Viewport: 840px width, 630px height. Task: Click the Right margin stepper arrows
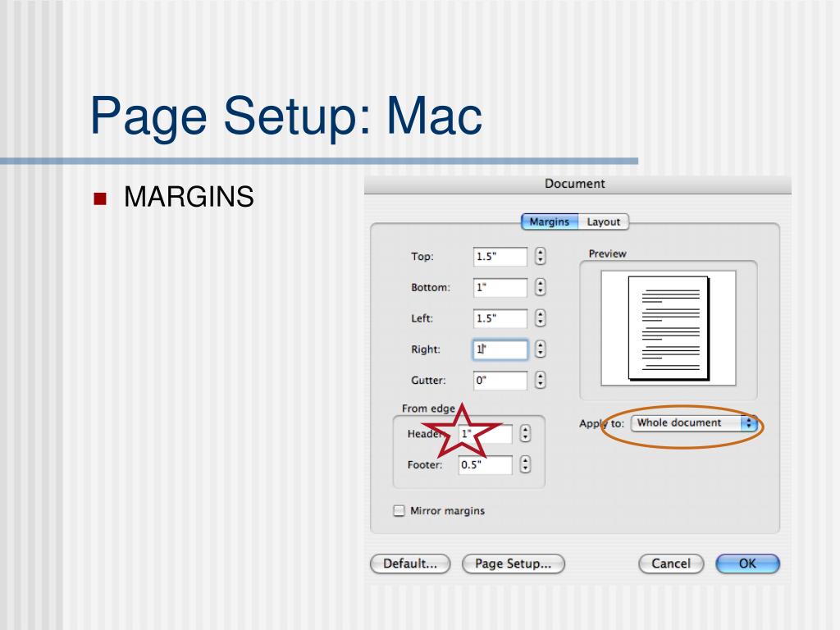click(x=541, y=349)
